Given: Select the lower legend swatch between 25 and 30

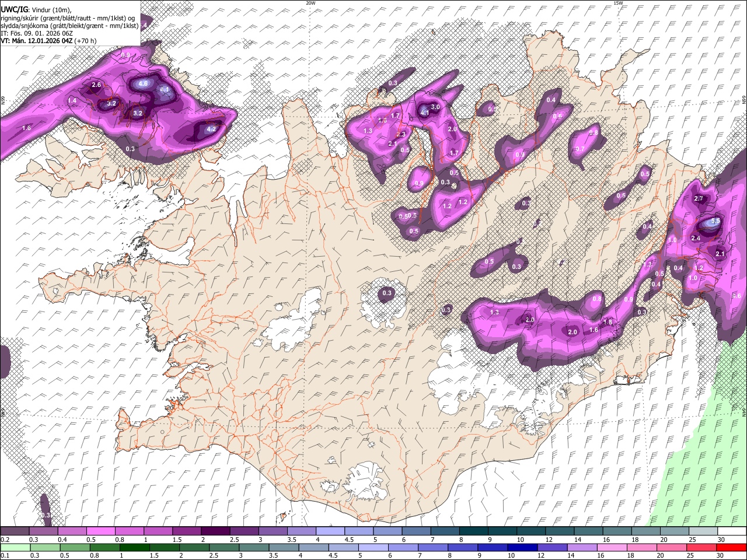Looking at the screenshot, I should point(701,547).
